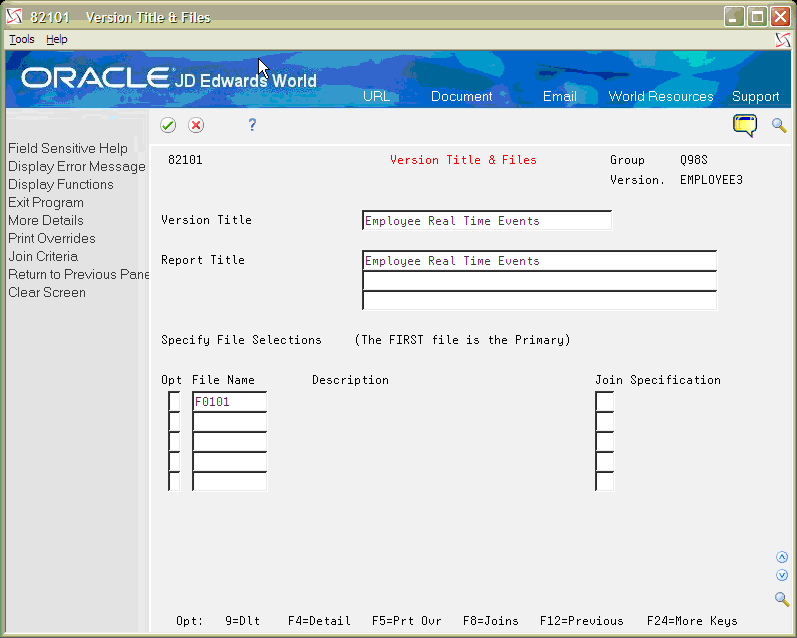
Task: Click the third Report Title line
Action: [539, 300]
